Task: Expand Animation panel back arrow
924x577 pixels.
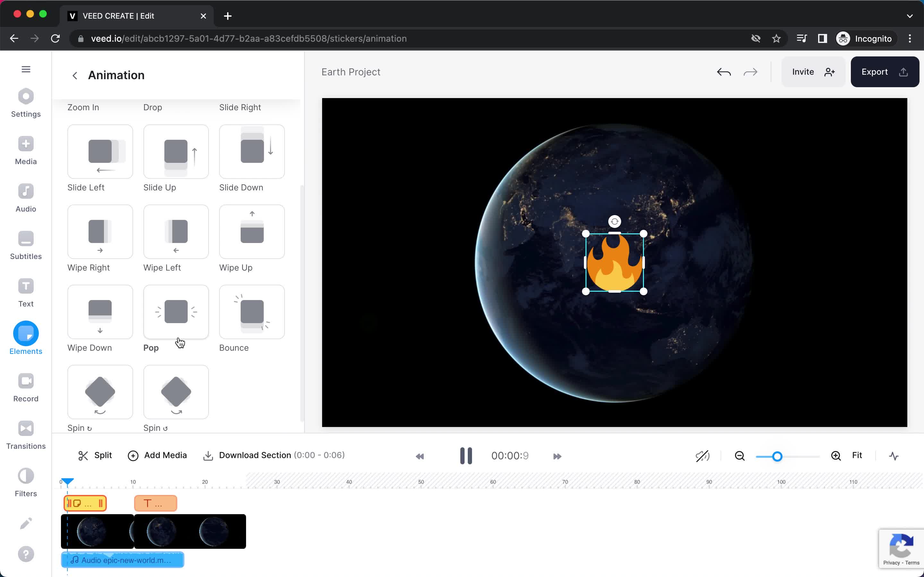Action: (75, 75)
